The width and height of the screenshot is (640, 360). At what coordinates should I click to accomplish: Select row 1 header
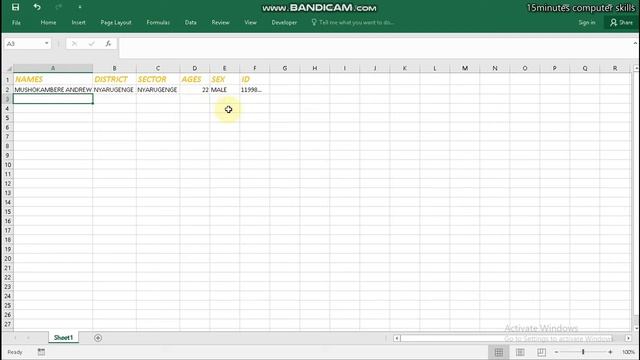7,80
